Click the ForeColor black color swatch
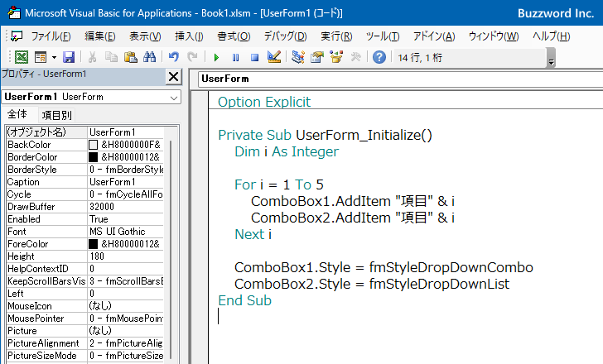Image resolution: width=603 pixels, height=364 pixels. [x=93, y=244]
